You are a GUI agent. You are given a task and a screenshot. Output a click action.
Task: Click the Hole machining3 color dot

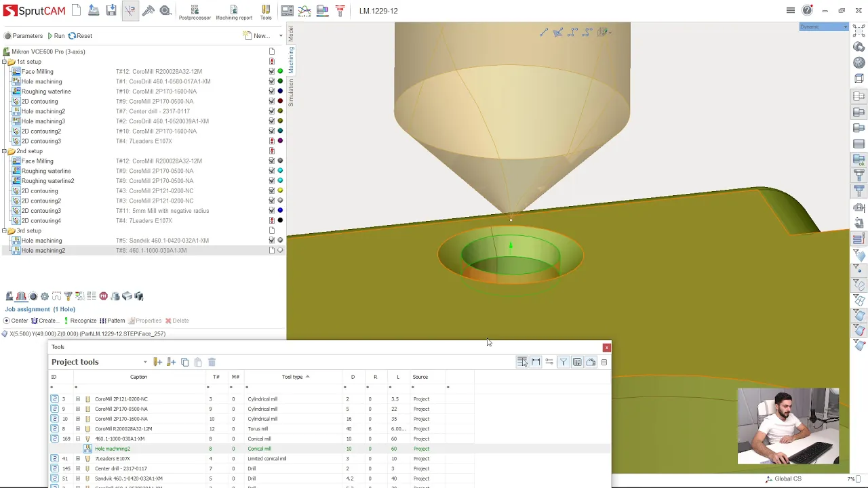click(x=280, y=121)
